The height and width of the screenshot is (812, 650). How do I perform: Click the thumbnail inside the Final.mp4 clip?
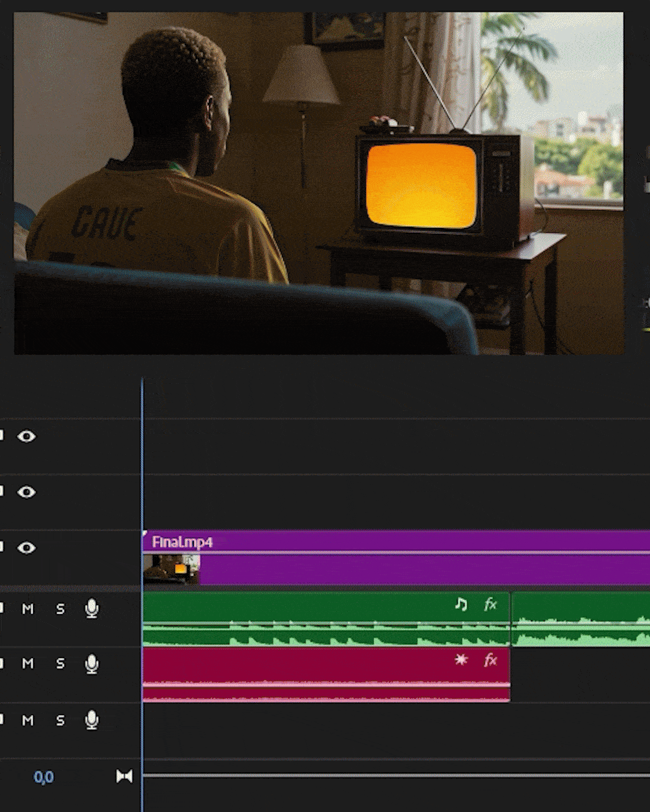click(172, 569)
